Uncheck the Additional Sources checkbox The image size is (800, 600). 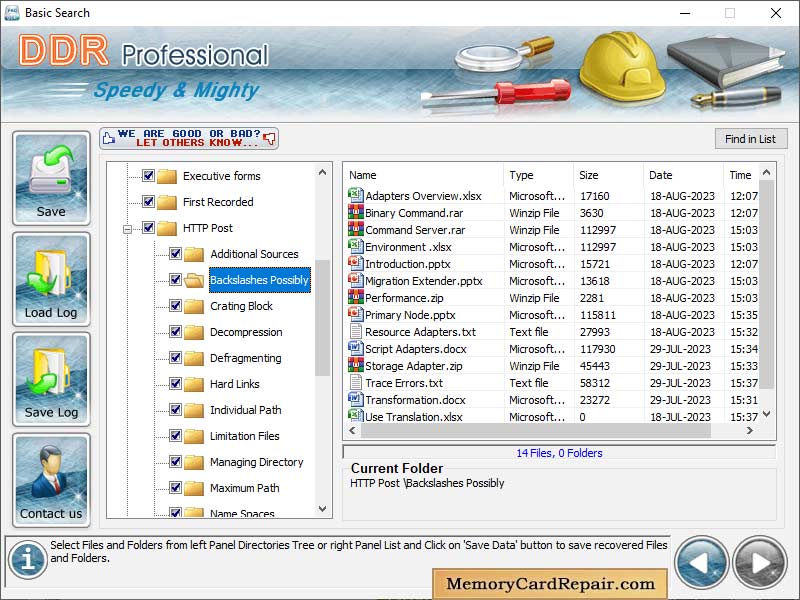coord(175,254)
